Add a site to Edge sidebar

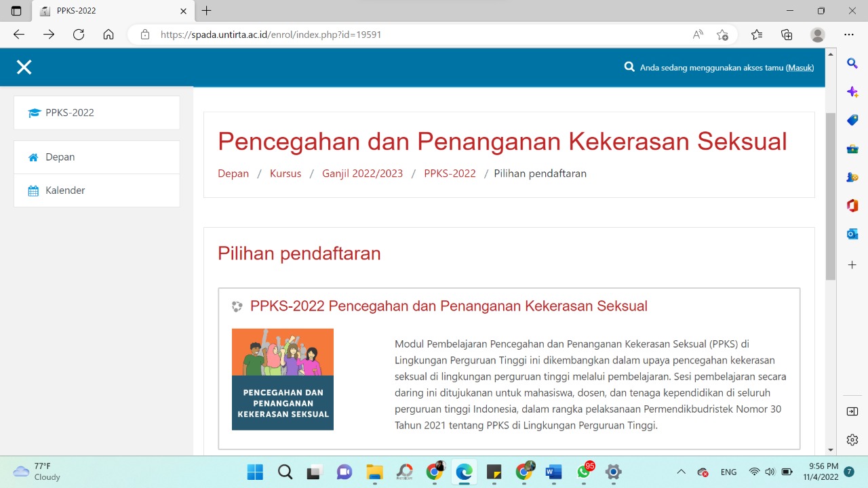852,265
